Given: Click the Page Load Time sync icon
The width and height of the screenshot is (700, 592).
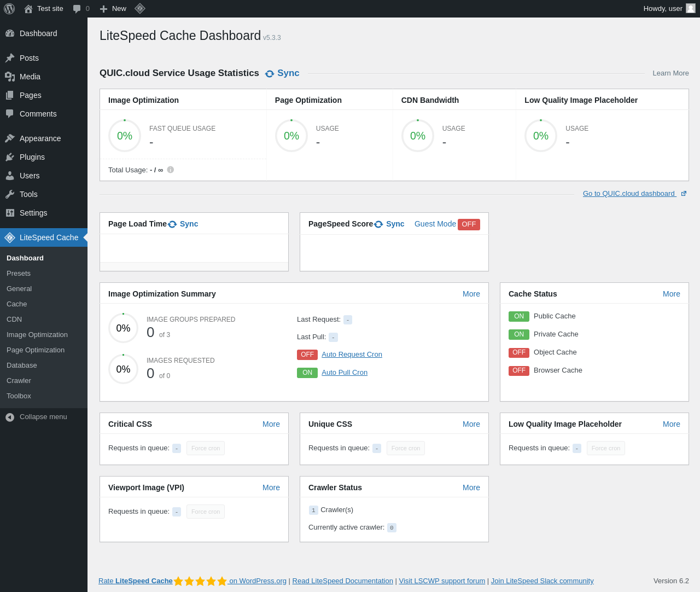Looking at the screenshot, I should tap(172, 224).
